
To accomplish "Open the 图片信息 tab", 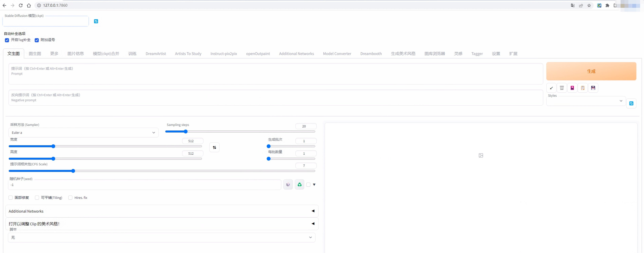I will coord(76,54).
